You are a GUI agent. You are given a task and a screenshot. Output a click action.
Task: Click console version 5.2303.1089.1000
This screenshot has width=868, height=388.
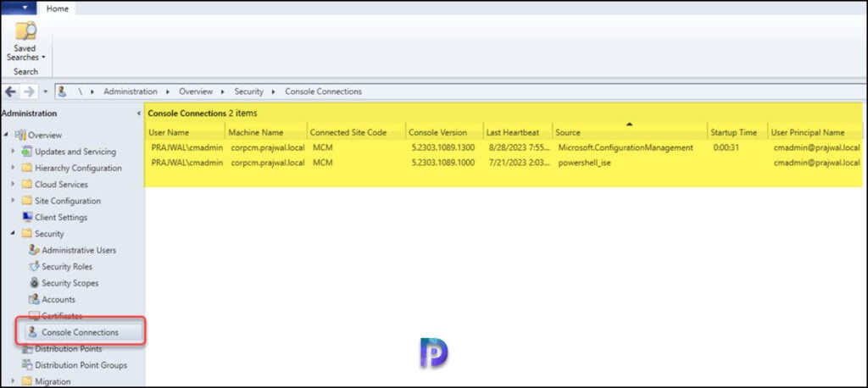click(443, 163)
